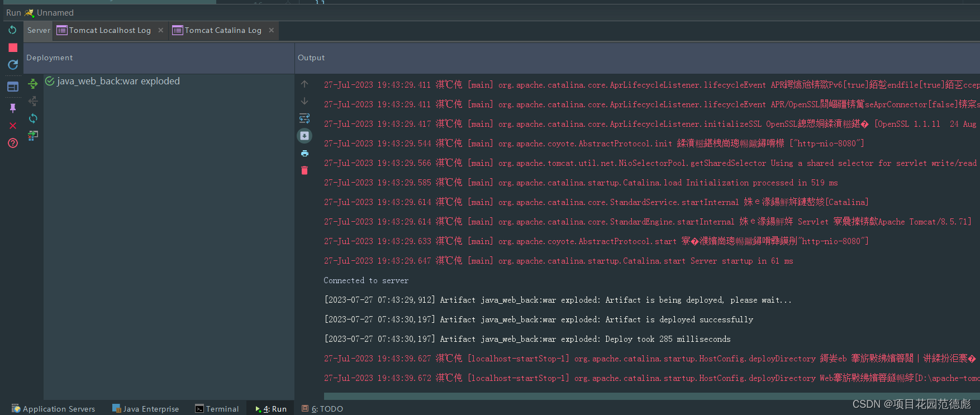This screenshot has height=415, width=980.
Task: Click the Unnamed run configuration title
Action: pyautogui.click(x=55, y=12)
